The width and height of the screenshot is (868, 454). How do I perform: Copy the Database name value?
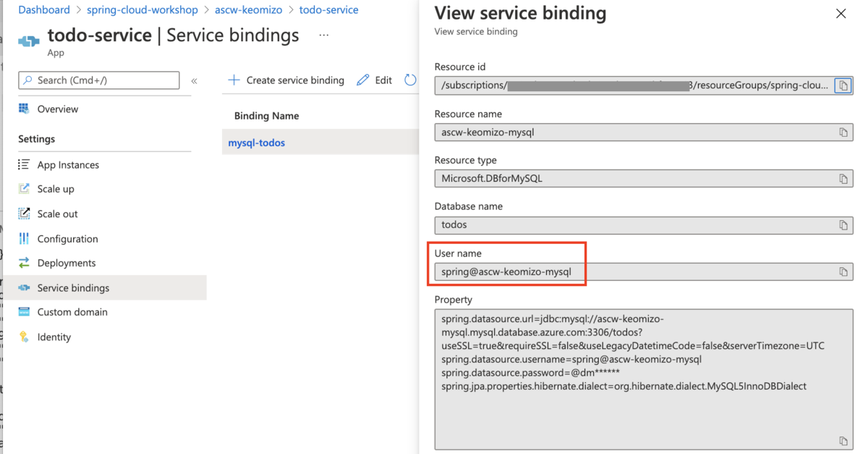pos(843,225)
